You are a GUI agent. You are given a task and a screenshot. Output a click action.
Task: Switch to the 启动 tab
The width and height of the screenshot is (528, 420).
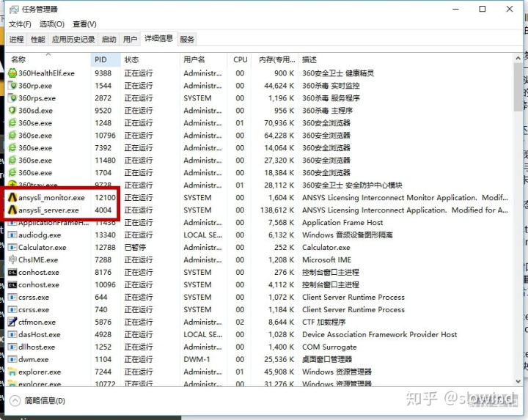[x=109, y=40]
